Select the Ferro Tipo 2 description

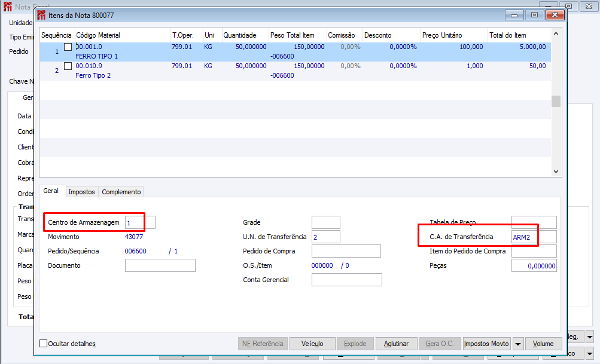pos(93,75)
